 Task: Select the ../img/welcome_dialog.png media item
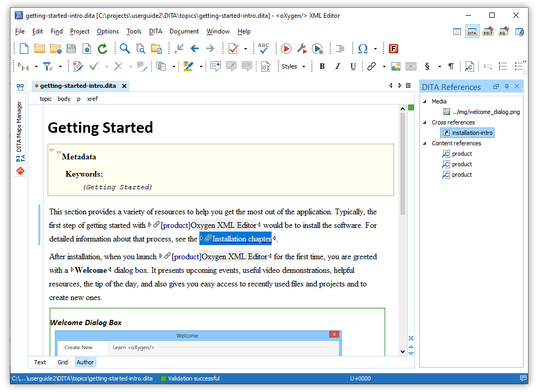pyautogui.click(x=481, y=112)
